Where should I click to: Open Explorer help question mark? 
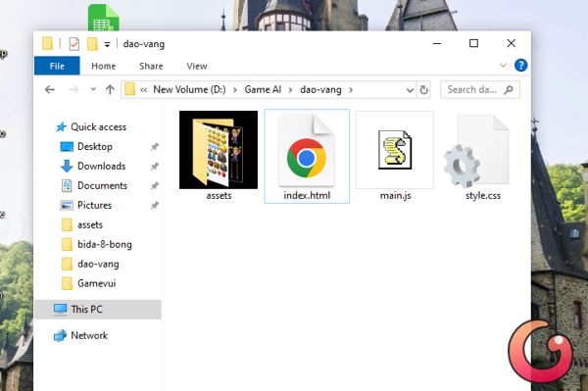pos(520,66)
